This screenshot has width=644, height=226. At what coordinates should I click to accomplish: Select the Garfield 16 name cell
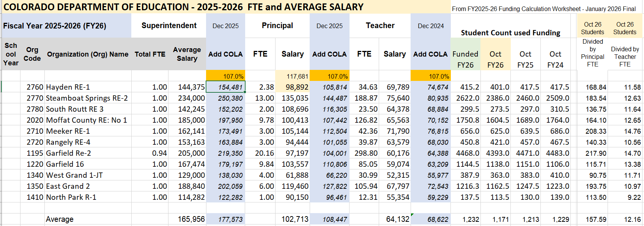(x=88, y=164)
